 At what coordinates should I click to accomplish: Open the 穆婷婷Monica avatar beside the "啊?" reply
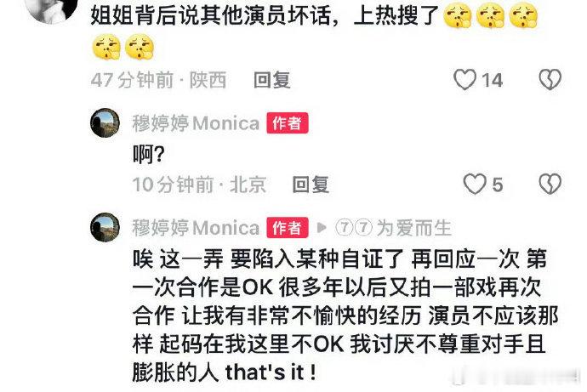click(x=105, y=122)
